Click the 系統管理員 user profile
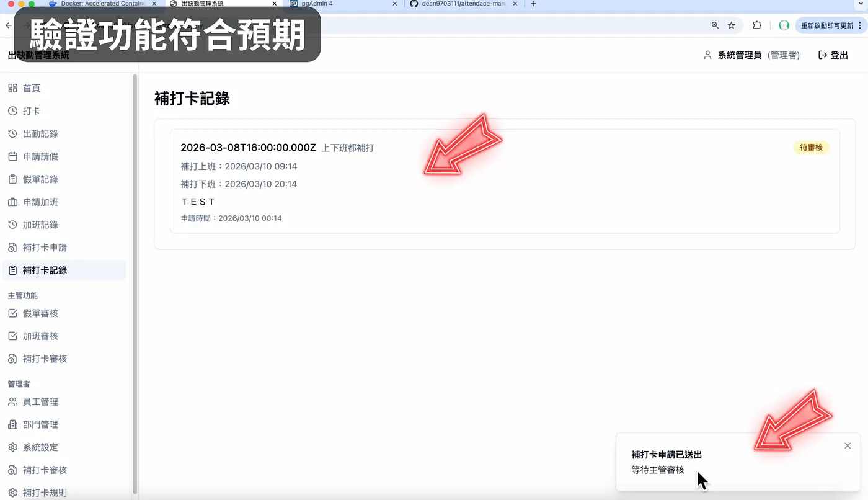The image size is (868, 500). coord(751,55)
